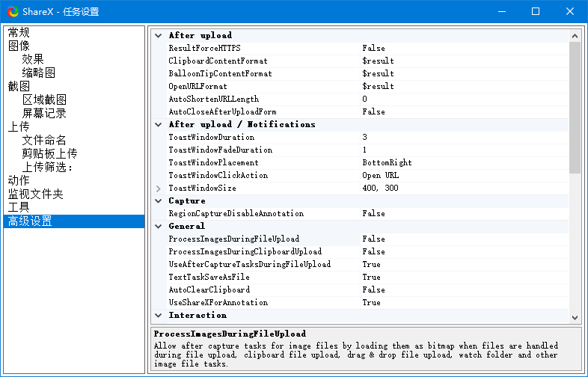Open the 常规 settings page
Image resolution: width=588 pixels, height=377 pixels.
tap(19, 32)
